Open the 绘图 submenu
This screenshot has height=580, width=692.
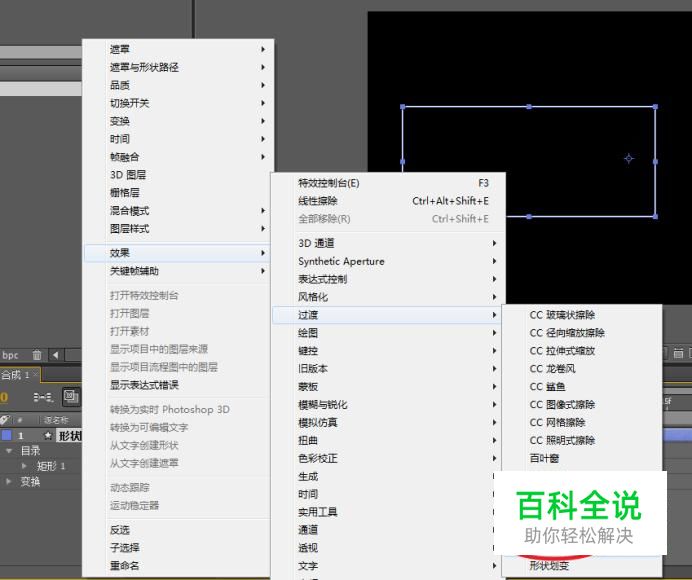pos(388,333)
